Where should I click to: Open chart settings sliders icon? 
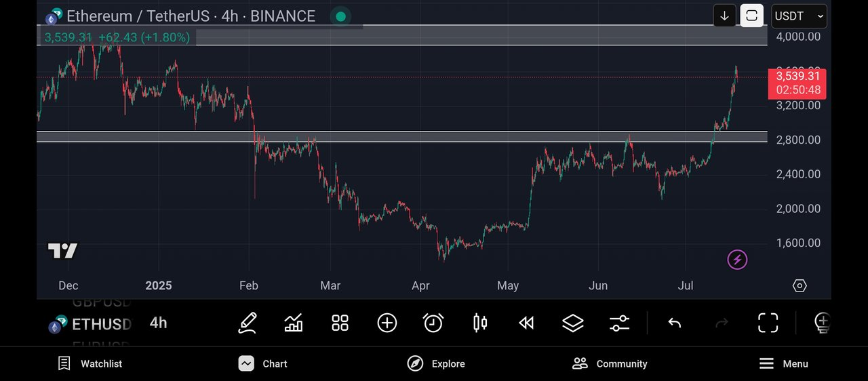(x=619, y=323)
